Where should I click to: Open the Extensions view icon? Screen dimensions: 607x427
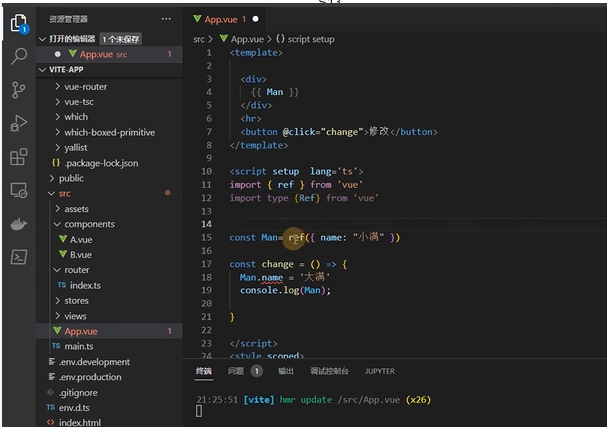click(19, 157)
